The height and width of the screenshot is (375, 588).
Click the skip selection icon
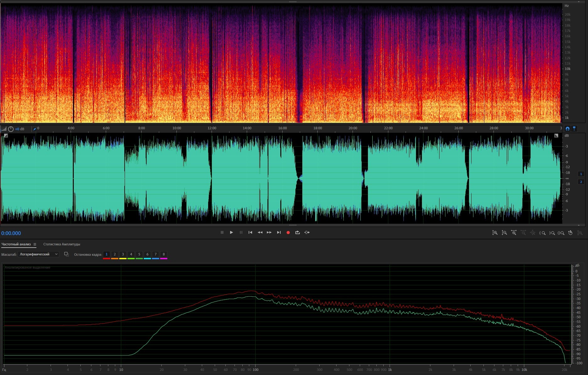[307, 233]
